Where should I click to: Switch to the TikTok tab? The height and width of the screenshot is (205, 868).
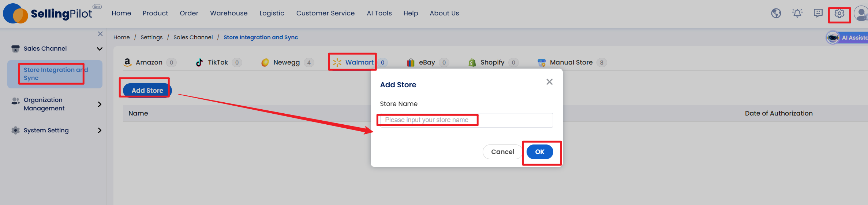click(219, 62)
